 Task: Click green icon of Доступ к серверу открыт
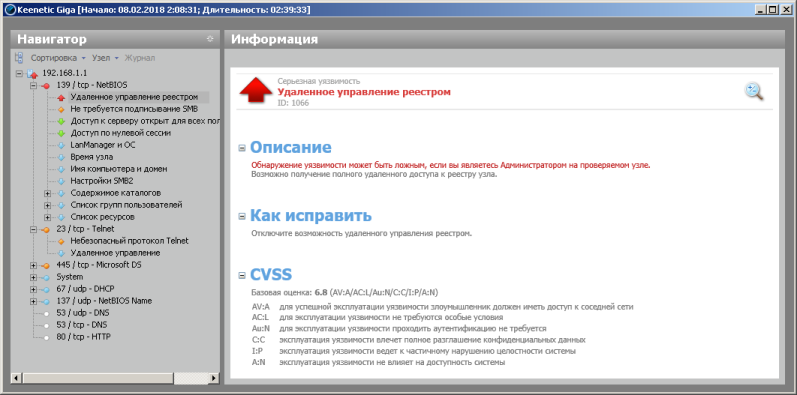61,121
